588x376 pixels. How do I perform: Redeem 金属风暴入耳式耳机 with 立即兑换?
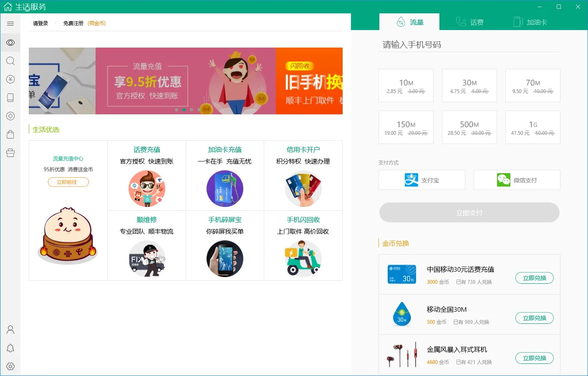tap(535, 358)
